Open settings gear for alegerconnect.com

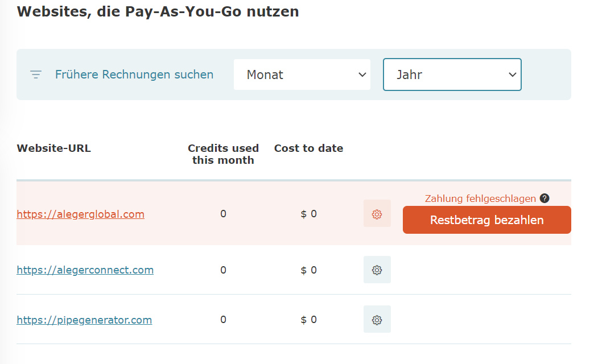pos(377,270)
